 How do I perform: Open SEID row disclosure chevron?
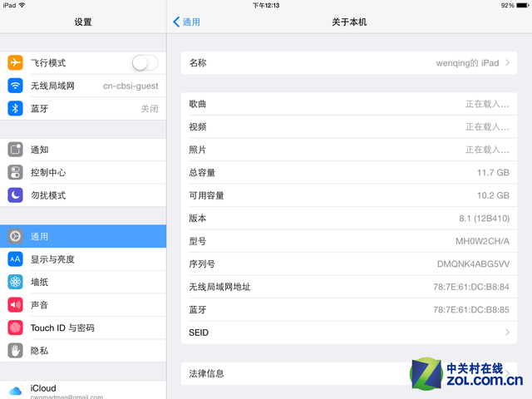pyautogui.click(x=508, y=332)
